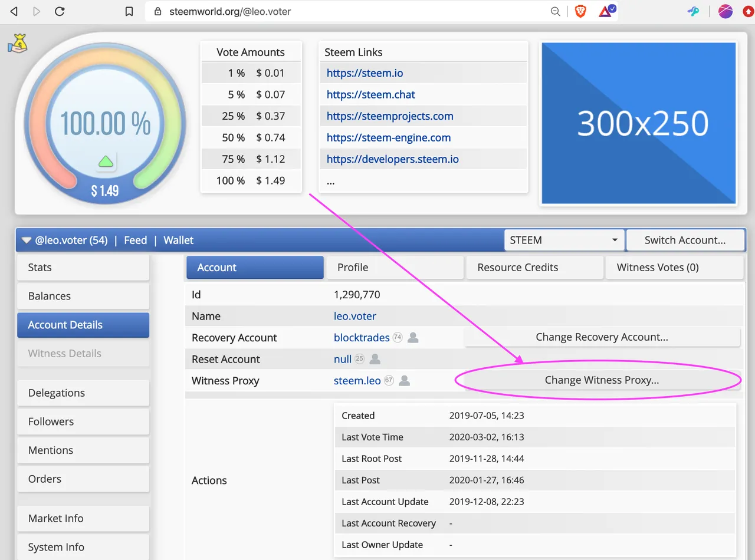The image size is (755, 560).
Task: Open the zoom magnifier icon in address bar
Action: click(555, 11)
